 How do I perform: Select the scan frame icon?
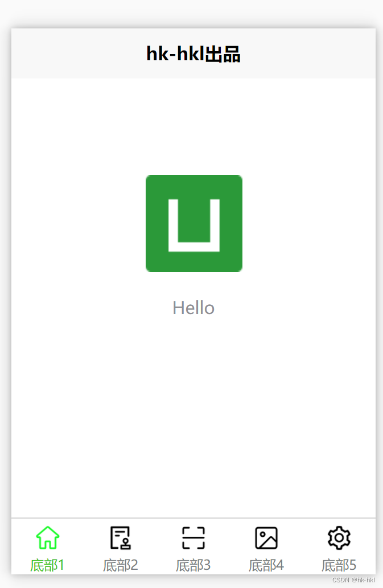click(193, 538)
